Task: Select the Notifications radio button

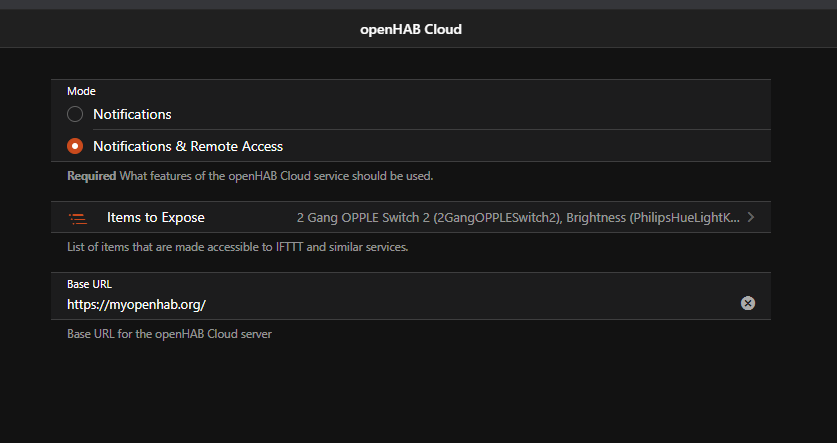Action: tap(75, 114)
